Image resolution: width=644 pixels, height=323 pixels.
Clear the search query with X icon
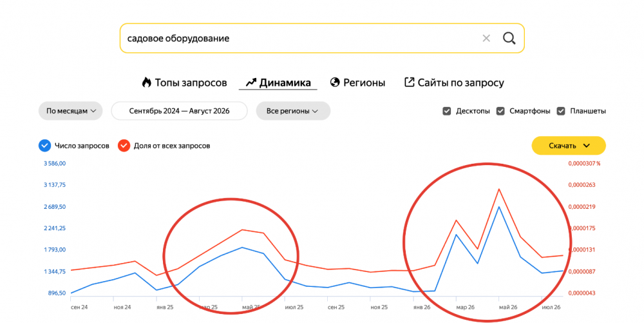(x=486, y=38)
